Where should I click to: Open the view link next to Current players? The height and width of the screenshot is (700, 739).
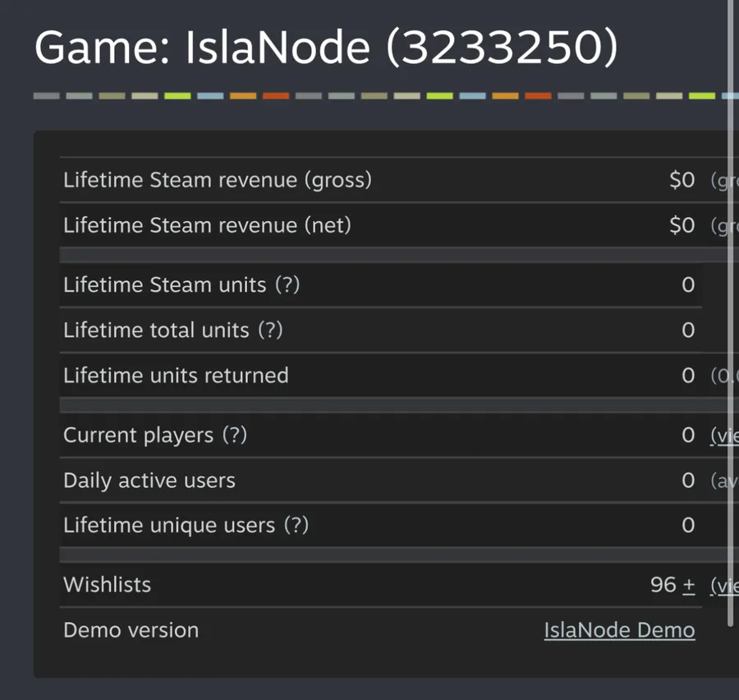[x=724, y=435]
